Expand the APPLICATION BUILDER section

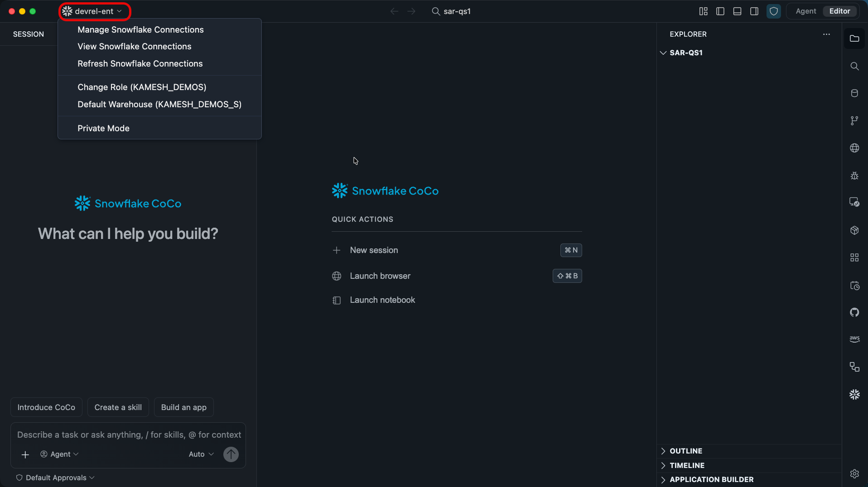pos(748,480)
